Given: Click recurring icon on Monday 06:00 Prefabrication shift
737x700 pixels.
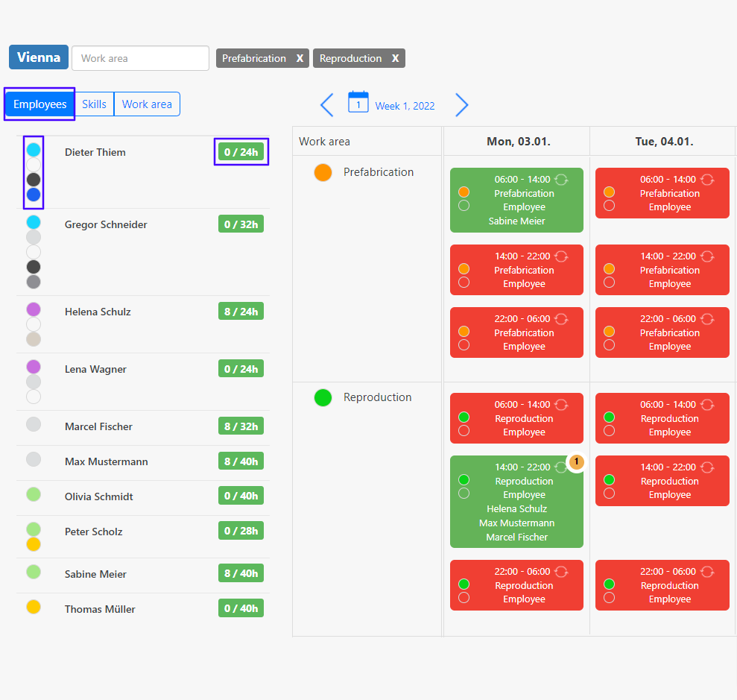Looking at the screenshot, I should click(x=562, y=179).
